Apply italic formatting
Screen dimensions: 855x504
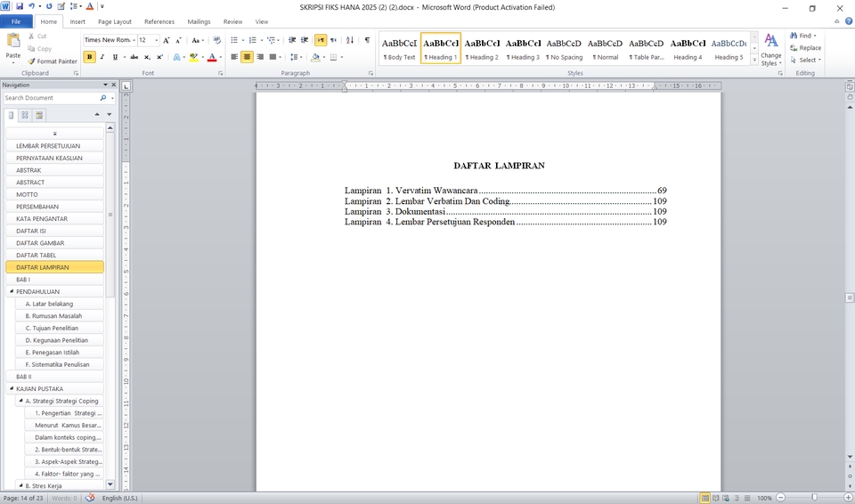[102, 57]
